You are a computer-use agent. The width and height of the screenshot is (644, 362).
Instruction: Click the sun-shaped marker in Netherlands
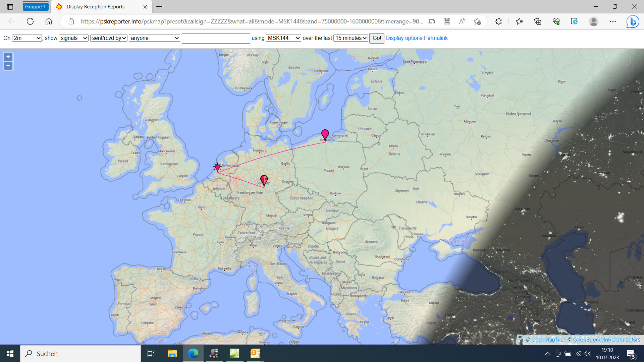(217, 167)
